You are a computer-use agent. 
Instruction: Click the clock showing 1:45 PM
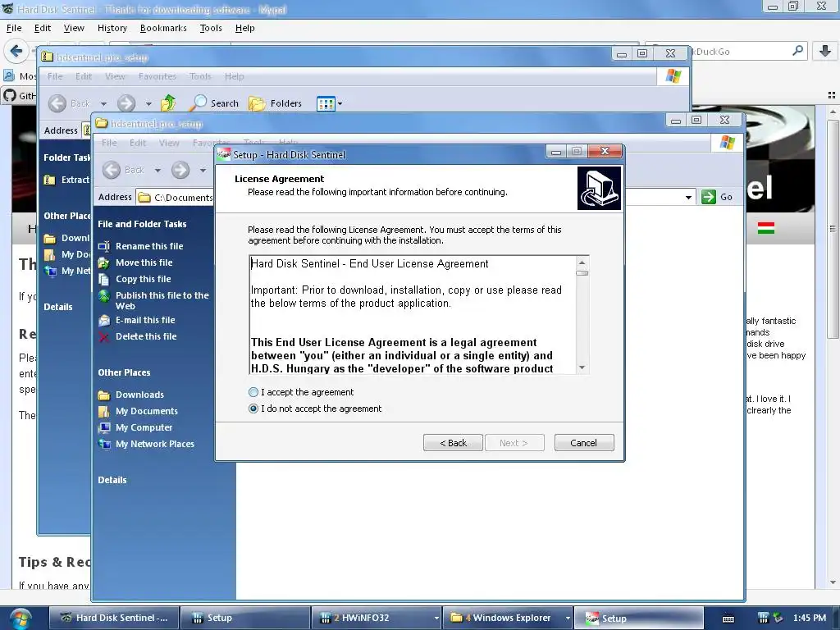[810, 618]
